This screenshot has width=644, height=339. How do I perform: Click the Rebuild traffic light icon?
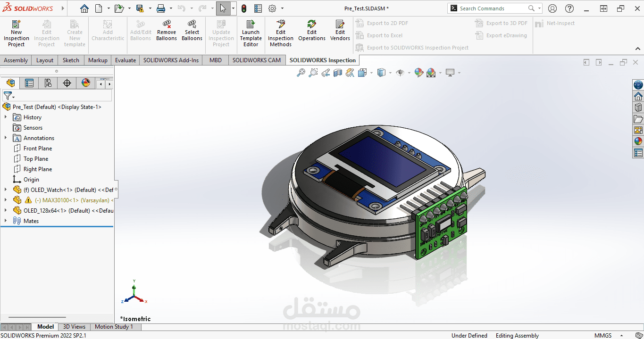(x=243, y=8)
